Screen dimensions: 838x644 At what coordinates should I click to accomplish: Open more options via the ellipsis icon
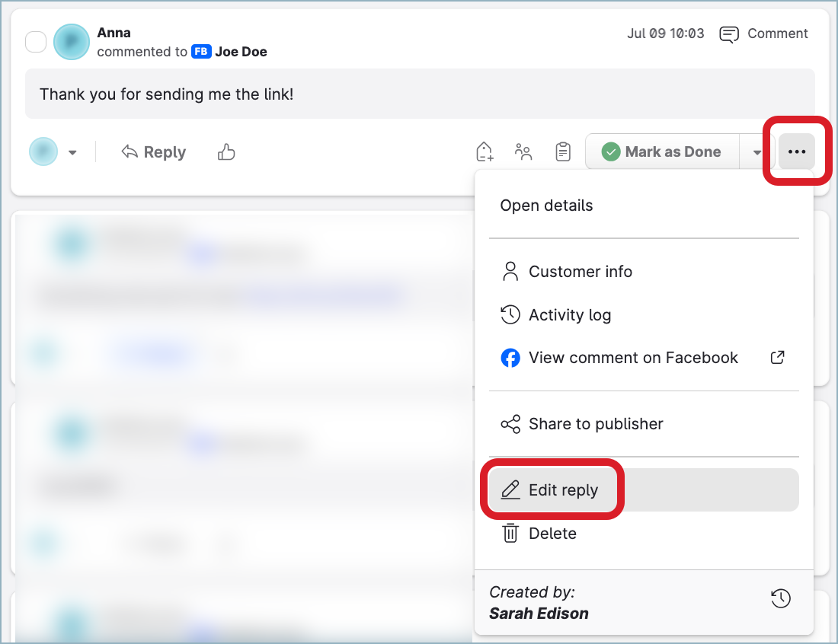click(x=797, y=151)
